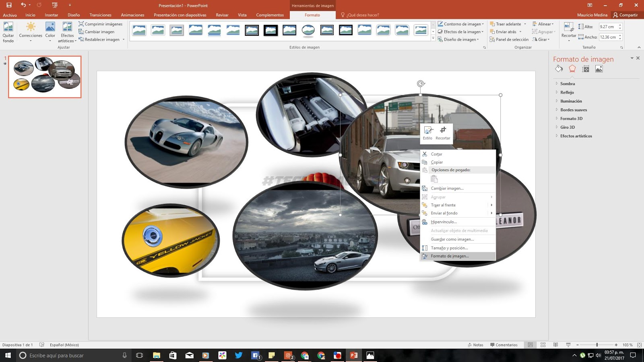This screenshot has height=362, width=644.
Task: Switch to the Animaciones ribbon tab
Action: pyautogui.click(x=133, y=15)
